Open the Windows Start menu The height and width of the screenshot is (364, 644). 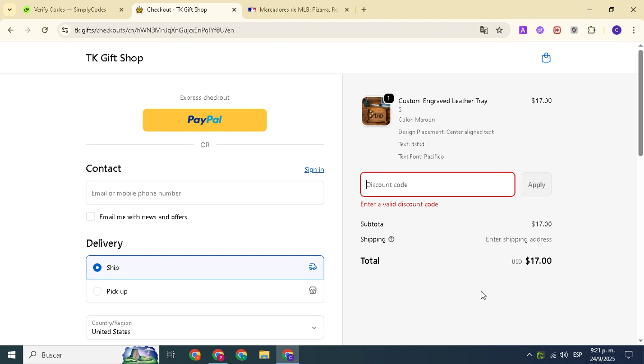click(x=11, y=355)
